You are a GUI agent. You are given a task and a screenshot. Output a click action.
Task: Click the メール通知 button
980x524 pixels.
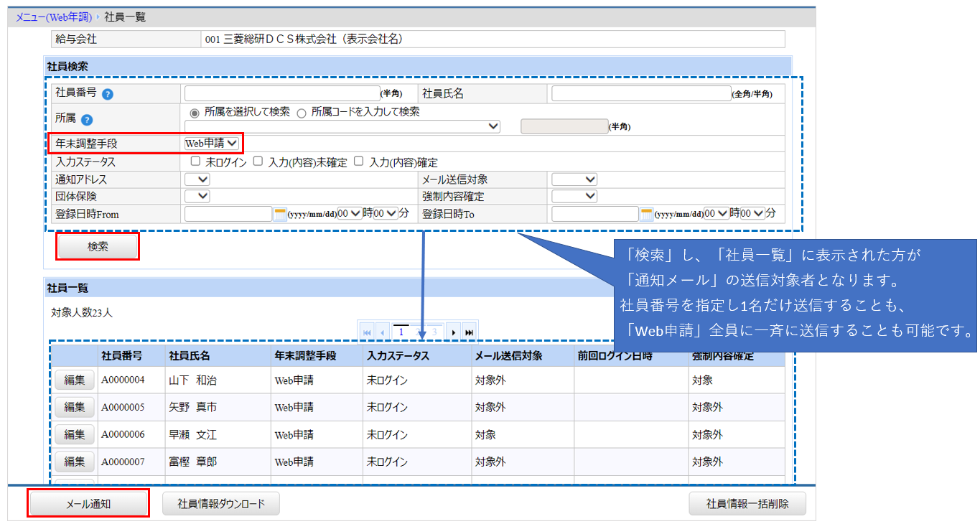[x=88, y=504]
